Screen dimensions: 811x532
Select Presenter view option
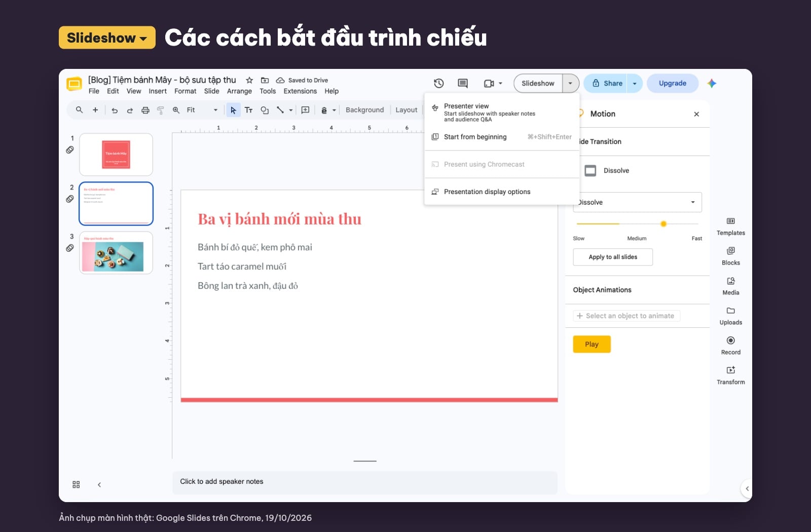pyautogui.click(x=502, y=112)
